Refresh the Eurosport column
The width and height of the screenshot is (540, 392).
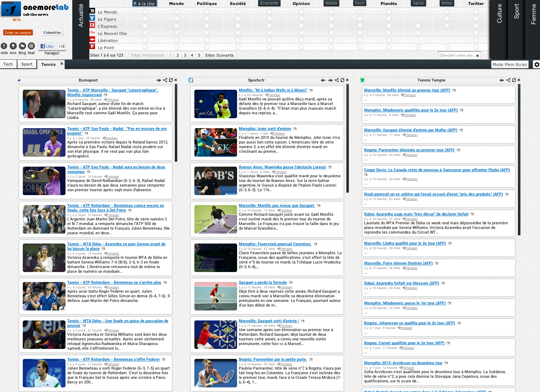point(171,80)
